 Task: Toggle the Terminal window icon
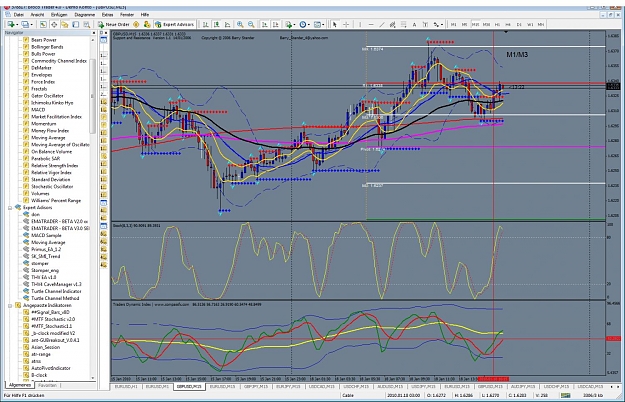76,24
